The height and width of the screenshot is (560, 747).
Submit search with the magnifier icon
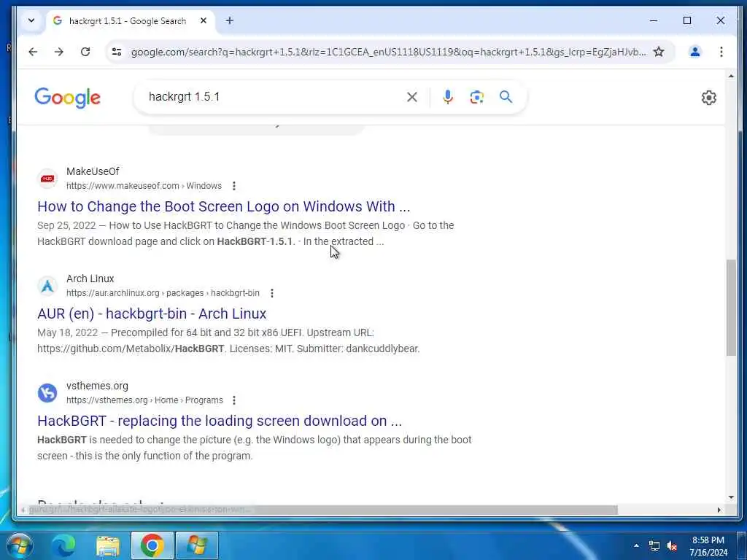506,97
